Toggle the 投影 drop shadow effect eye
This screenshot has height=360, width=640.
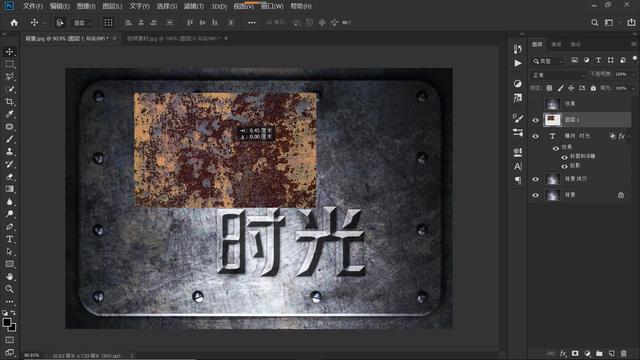[564, 166]
